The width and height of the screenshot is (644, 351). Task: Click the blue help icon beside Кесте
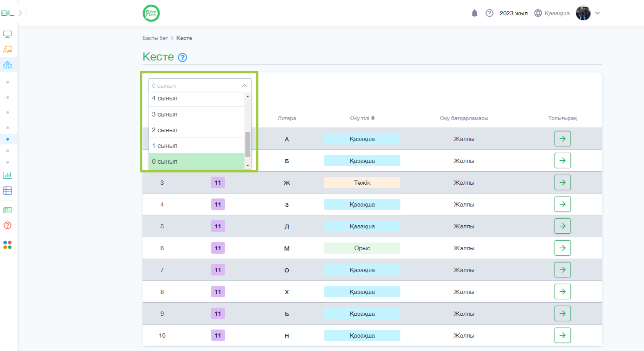[183, 57]
